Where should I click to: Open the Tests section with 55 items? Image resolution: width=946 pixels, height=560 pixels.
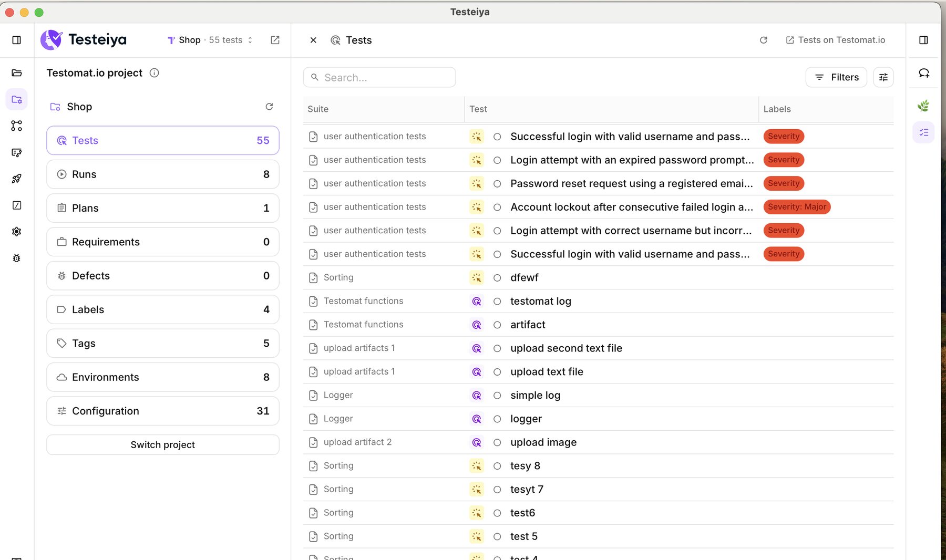pos(163,140)
